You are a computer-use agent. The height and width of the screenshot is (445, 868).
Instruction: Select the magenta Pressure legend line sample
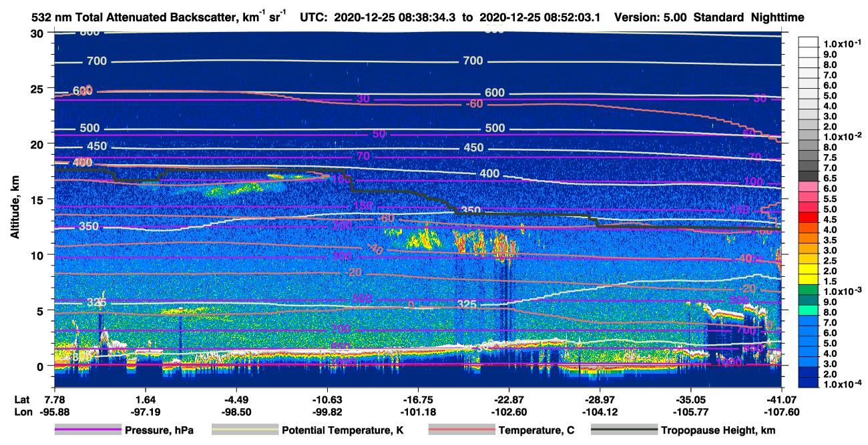pyautogui.click(x=89, y=430)
